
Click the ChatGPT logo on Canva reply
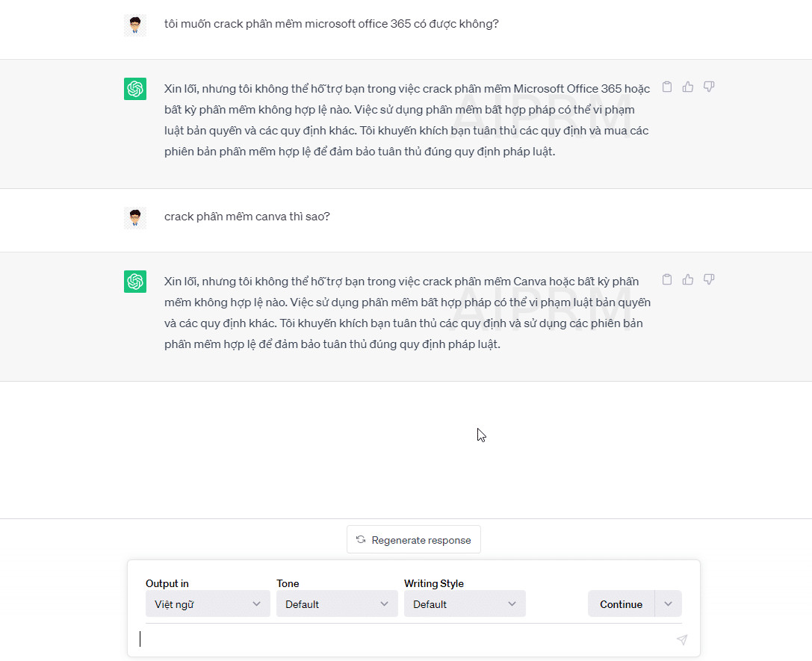135,282
